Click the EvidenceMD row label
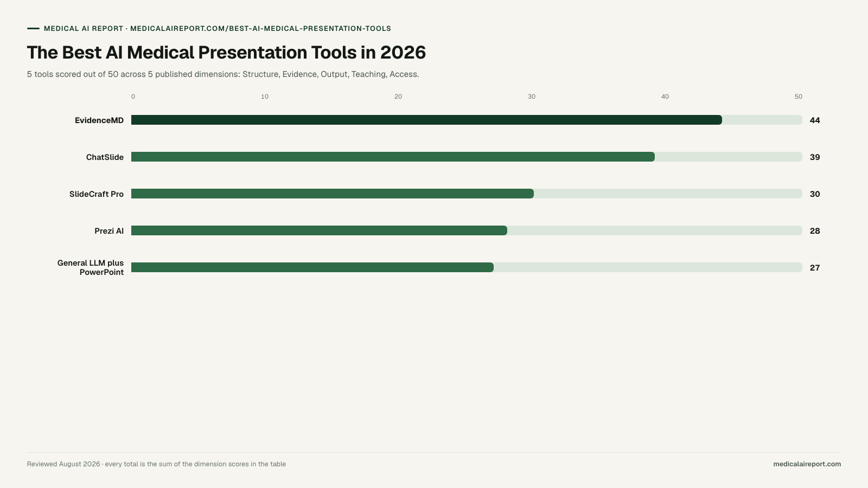 [x=99, y=120]
